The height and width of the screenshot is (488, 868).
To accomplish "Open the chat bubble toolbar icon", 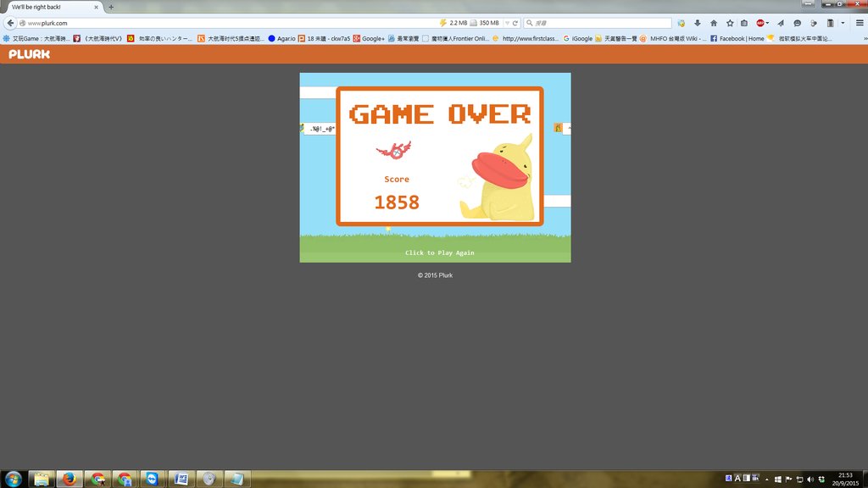I will 797,23.
